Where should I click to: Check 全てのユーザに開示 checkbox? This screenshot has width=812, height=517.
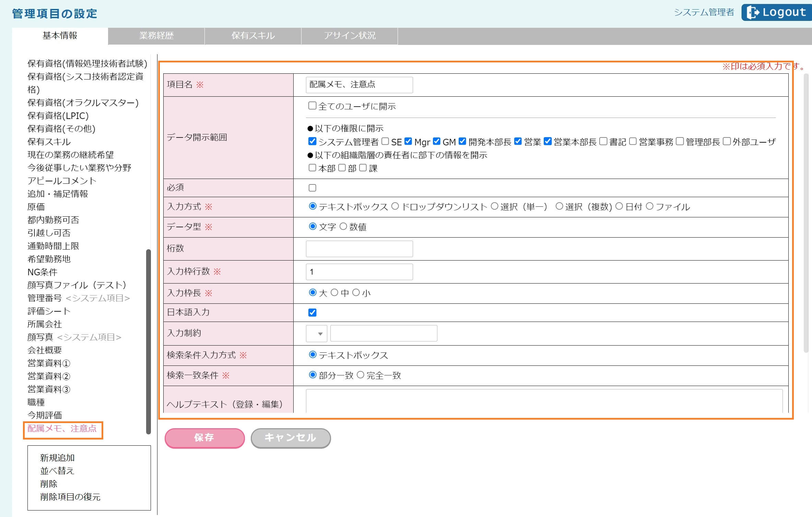312,106
